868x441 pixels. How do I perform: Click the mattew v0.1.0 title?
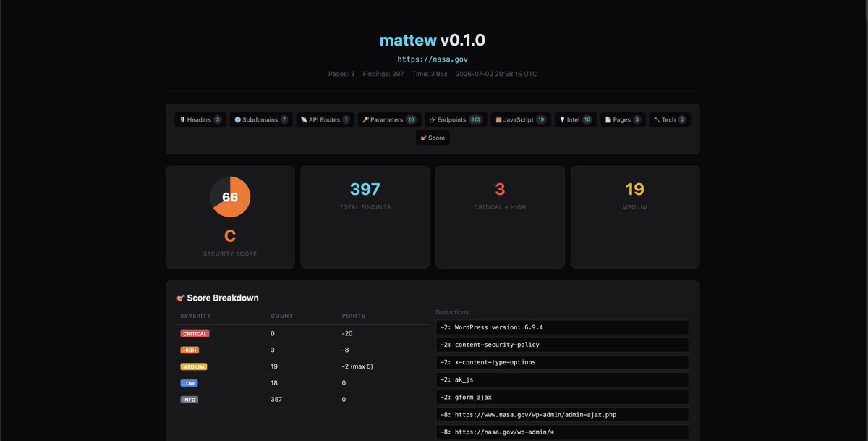433,40
